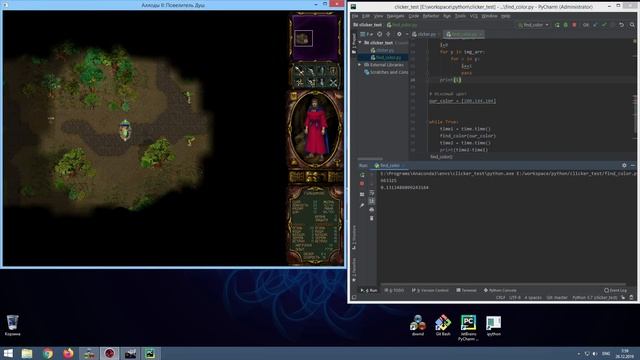This screenshot has height=360, width=640.
Task: Click the first icon in game's lower action row
Action: [x=299, y=83]
